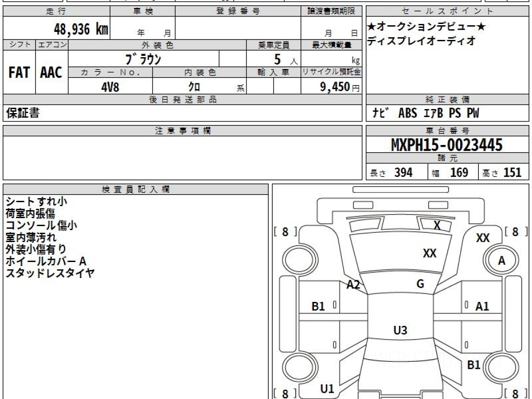The height and width of the screenshot is (399, 532).
Task: Select the inspector note スタッドレスタイヤ
Action: point(50,273)
